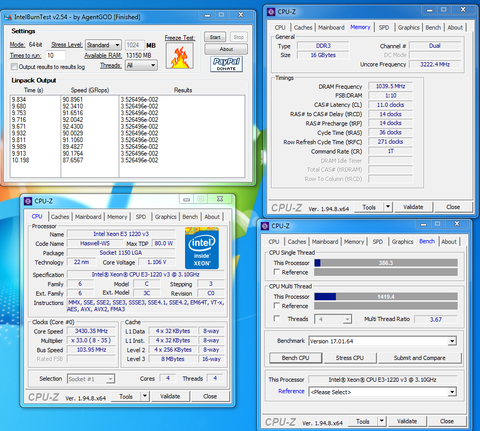Click the PayPal Donate icon in IntelBurnTest

coord(226,64)
